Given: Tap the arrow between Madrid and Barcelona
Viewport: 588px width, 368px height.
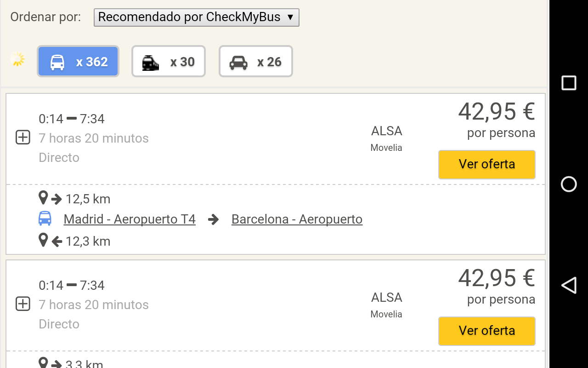Looking at the screenshot, I should point(213,219).
